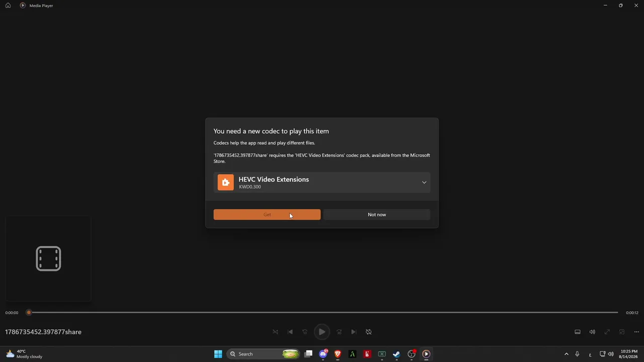Viewport: 644px width, 362px height.
Task: Show hidden system tray icons
Action: [566, 354]
